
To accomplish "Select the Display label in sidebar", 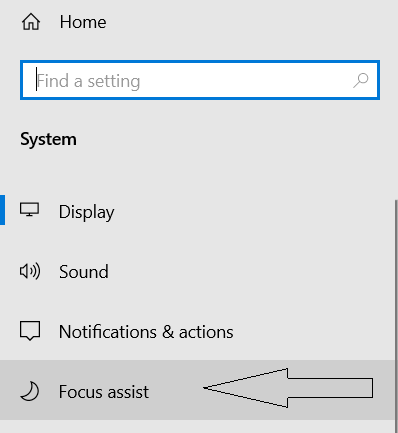I will 87,212.
